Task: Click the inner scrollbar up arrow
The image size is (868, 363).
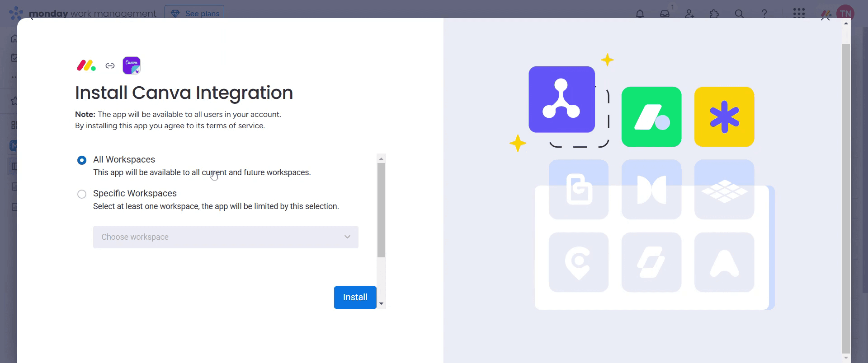Action: [x=381, y=158]
